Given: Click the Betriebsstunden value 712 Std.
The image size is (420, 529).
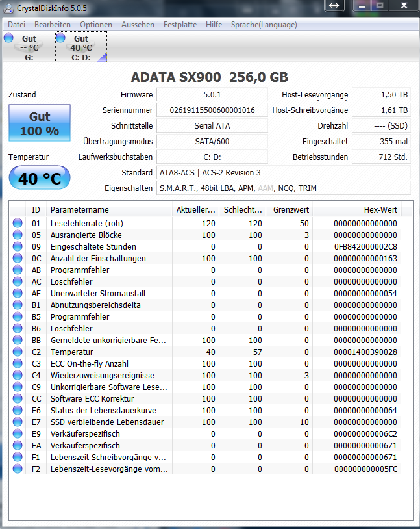Looking at the screenshot, I should [x=381, y=157].
